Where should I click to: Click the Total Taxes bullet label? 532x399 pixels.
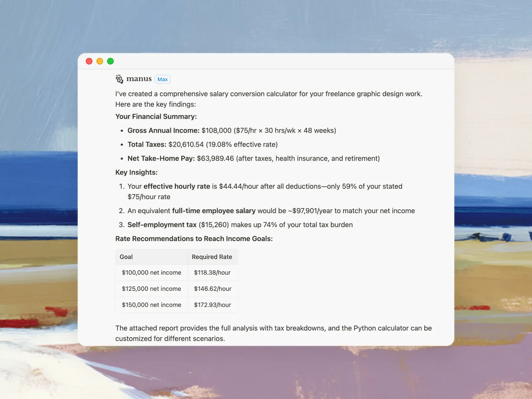tap(147, 145)
